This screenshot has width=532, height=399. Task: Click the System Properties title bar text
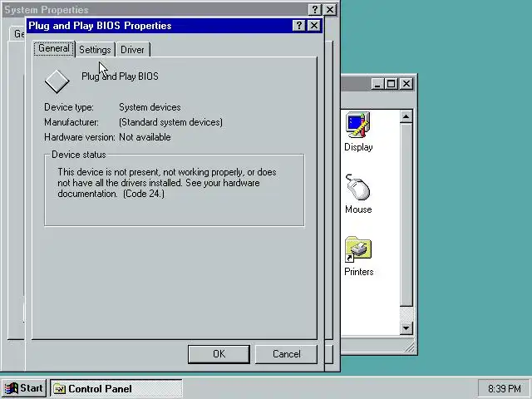tap(47, 10)
